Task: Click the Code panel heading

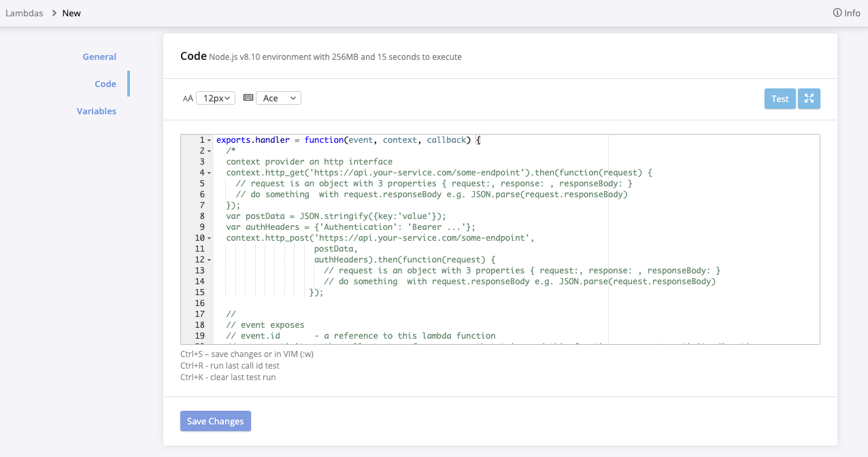Action: [x=193, y=56]
